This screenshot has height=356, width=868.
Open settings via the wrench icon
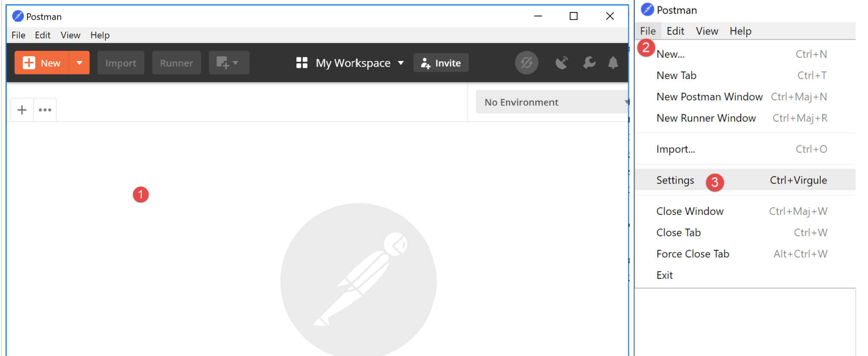589,63
